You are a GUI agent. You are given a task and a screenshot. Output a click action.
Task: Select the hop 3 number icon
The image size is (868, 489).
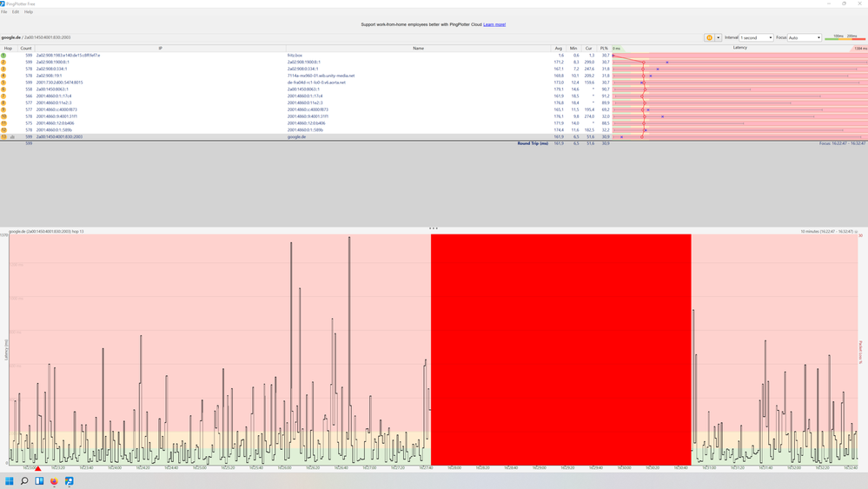(3, 69)
